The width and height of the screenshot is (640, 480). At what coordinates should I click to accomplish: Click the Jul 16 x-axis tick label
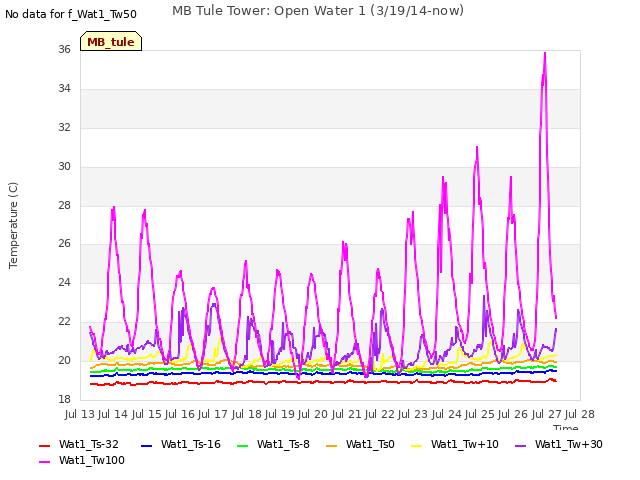coord(180,414)
